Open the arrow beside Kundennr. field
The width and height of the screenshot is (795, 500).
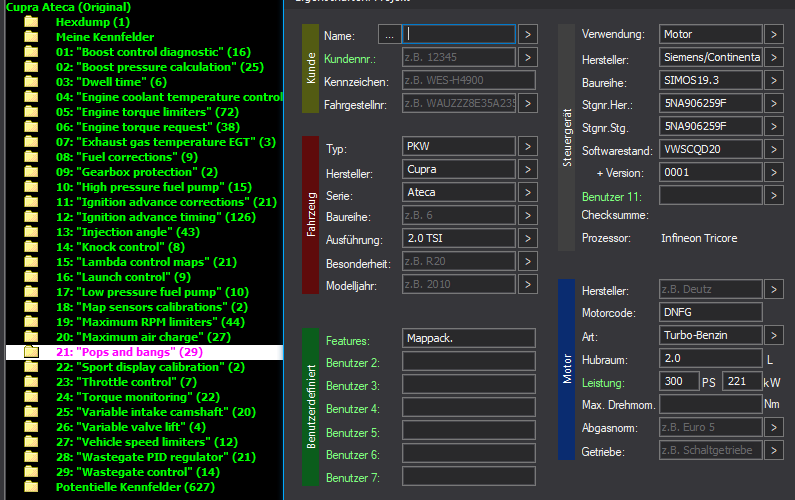click(528, 57)
